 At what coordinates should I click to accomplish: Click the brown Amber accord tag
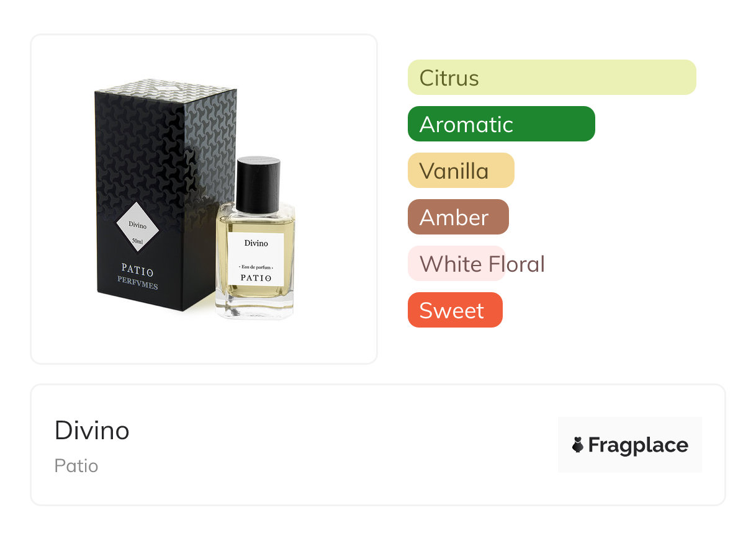tap(458, 217)
